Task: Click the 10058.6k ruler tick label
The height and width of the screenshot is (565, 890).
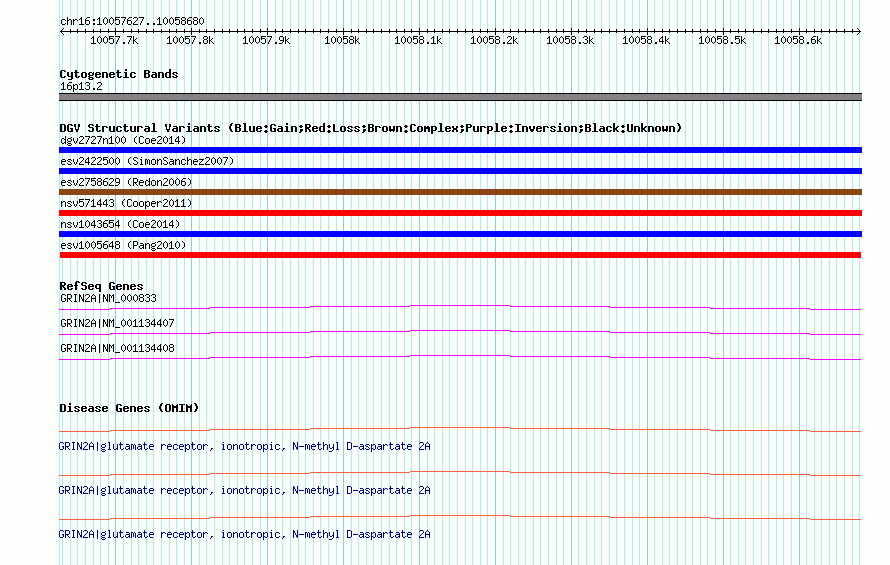Action: click(799, 40)
